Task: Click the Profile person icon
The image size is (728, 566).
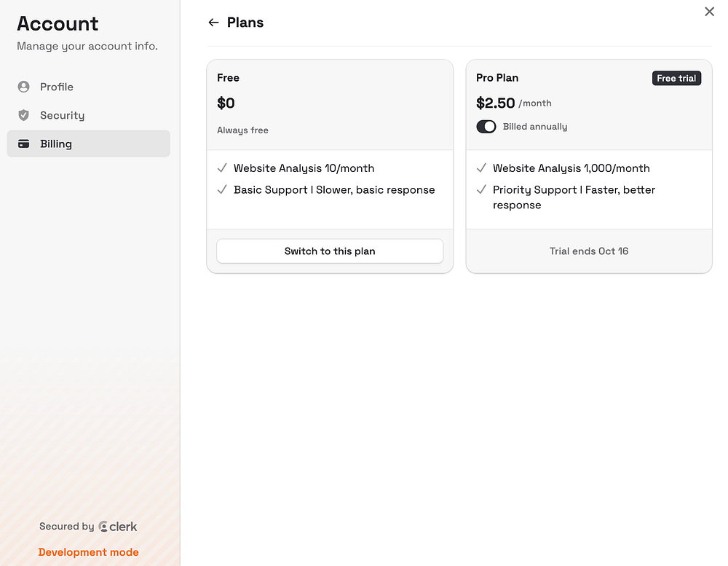Action: click(23, 87)
